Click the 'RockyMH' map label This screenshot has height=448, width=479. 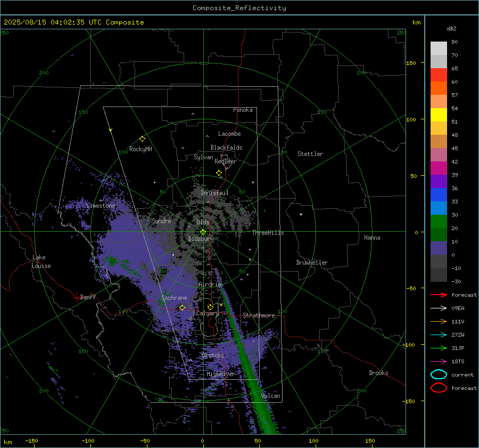coord(141,149)
